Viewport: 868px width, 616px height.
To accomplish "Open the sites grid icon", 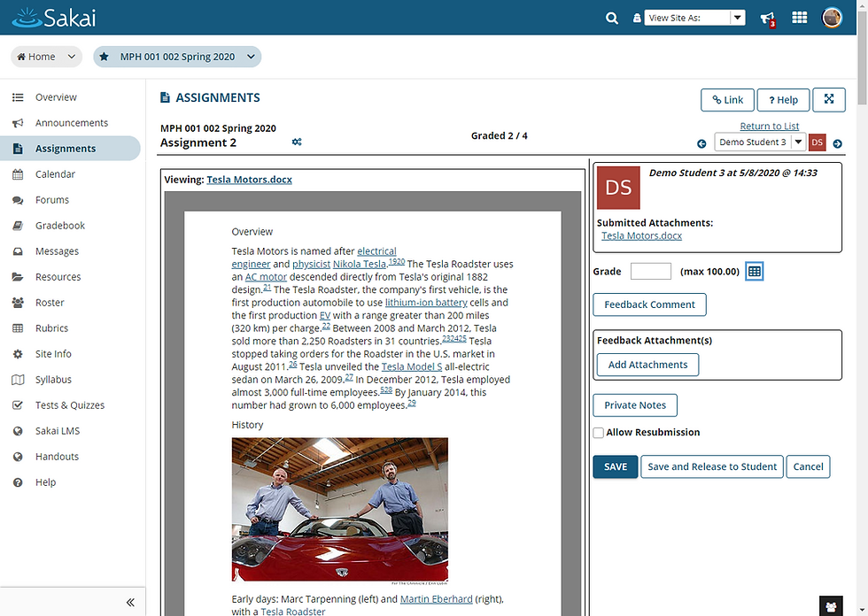I will point(799,18).
